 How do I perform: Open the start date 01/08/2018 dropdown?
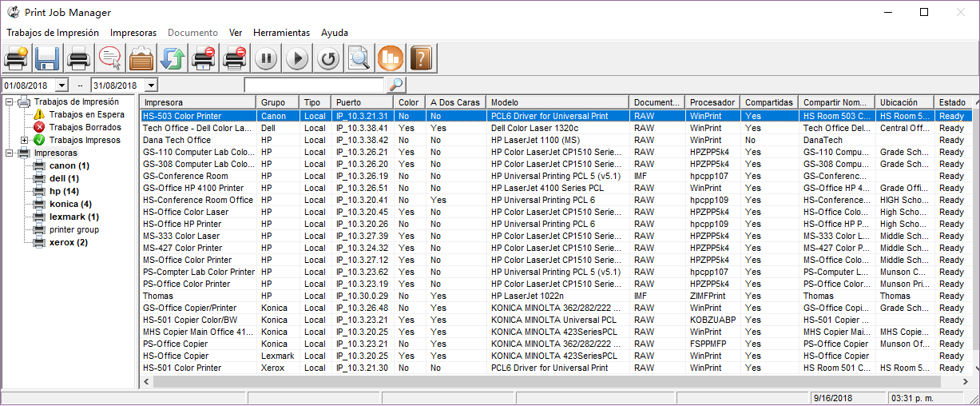pyautogui.click(x=61, y=85)
